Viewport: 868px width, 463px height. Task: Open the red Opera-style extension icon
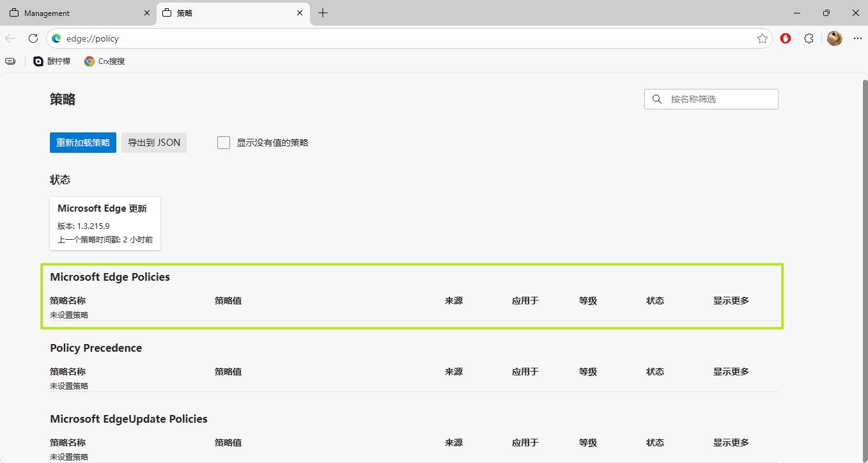tap(786, 38)
